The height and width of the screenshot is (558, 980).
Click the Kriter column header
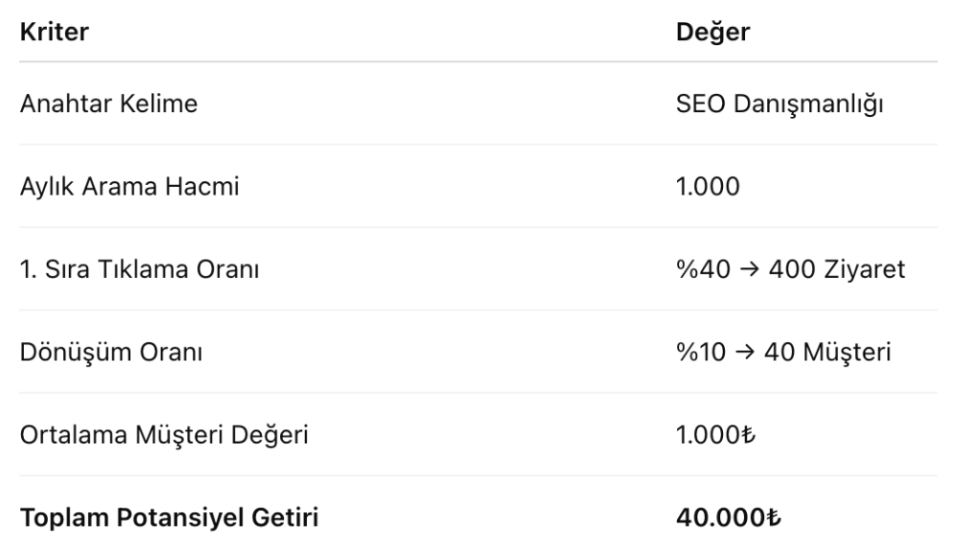[x=54, y=33]
